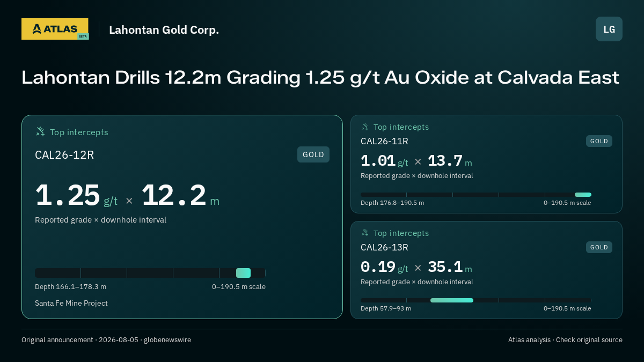The image size is (644, 362).
Task: Click the Depth 57.9–93 m label
Action: point(386,308)
